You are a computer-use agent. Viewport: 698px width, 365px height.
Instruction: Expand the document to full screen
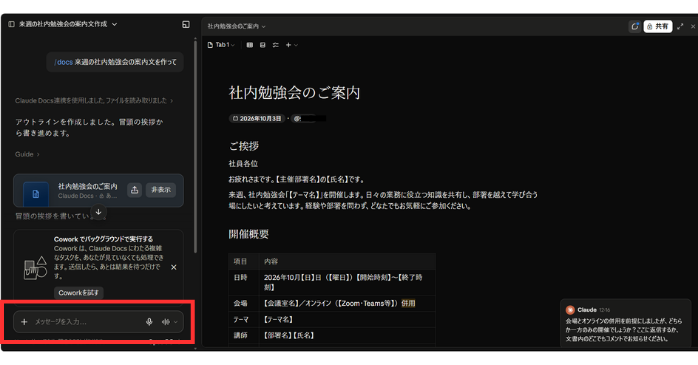[680, 26]
